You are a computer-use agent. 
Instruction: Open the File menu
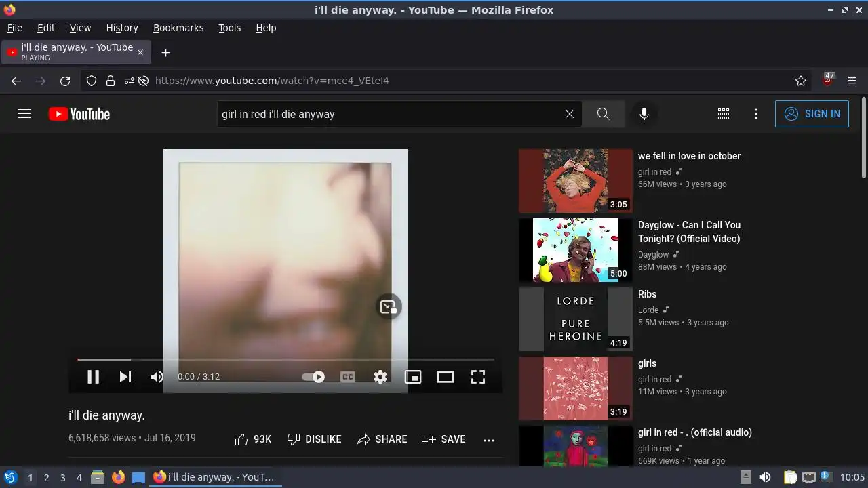pyautogui.click(x=14, y=28)
